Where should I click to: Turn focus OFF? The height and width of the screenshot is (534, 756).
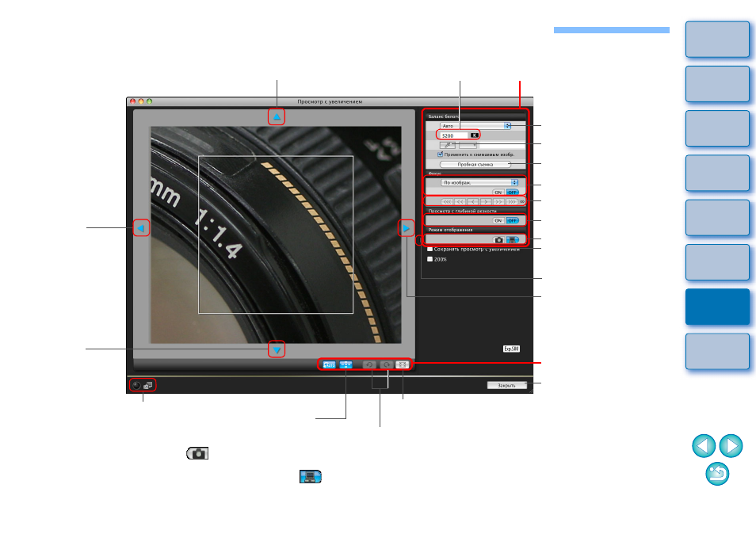pos(512,193)
